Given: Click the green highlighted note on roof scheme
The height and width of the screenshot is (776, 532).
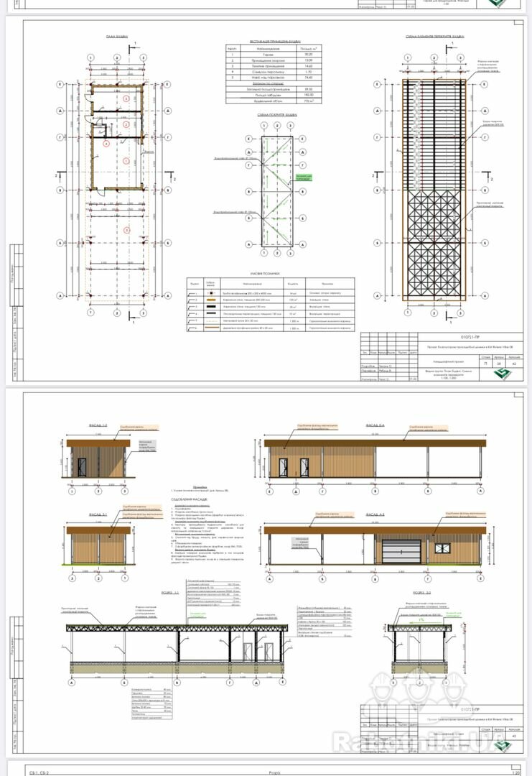Looking at the screenshot, I should tap(304, 177).
